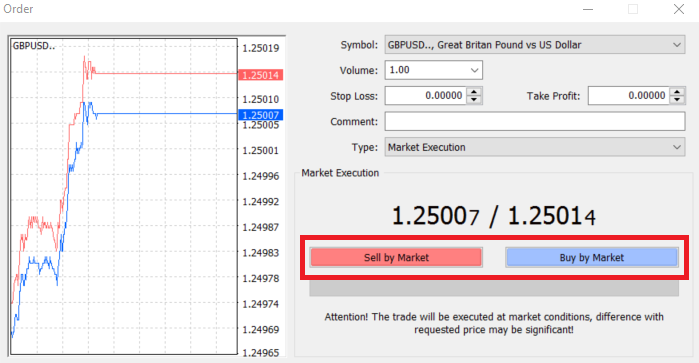This screenshot has width=699, height=363.
Task: Focus the Stop Loss value field
Action: (425, 96)
